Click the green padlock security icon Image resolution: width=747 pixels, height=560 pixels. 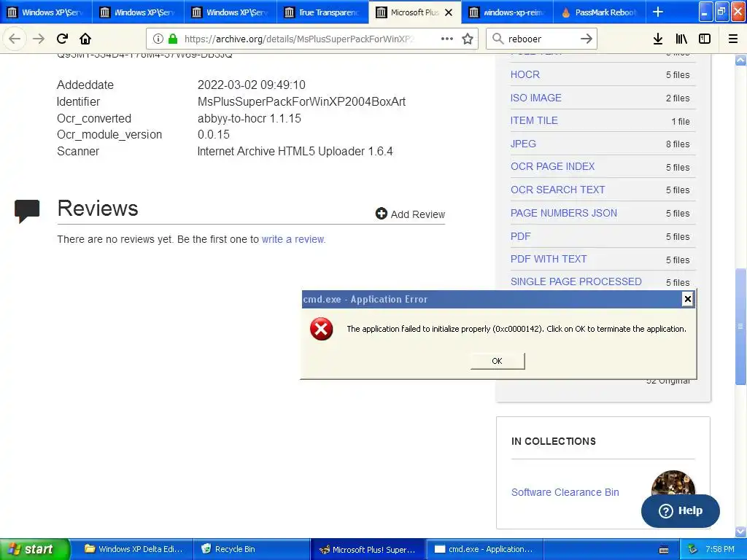173,39
